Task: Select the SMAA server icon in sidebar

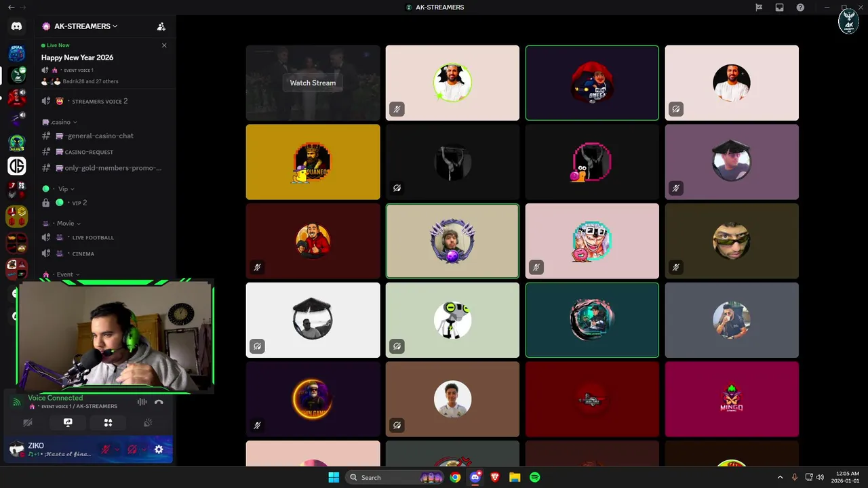Action: coord(17,53)
